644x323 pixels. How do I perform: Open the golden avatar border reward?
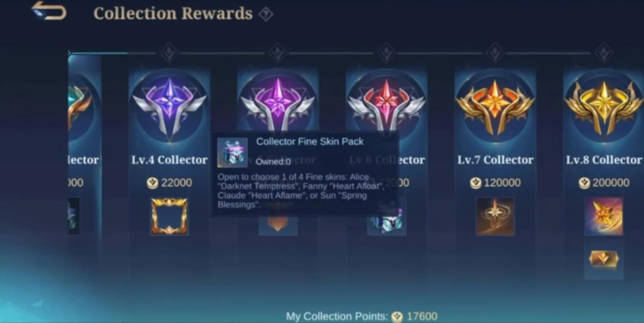click(x=169, y=216)
